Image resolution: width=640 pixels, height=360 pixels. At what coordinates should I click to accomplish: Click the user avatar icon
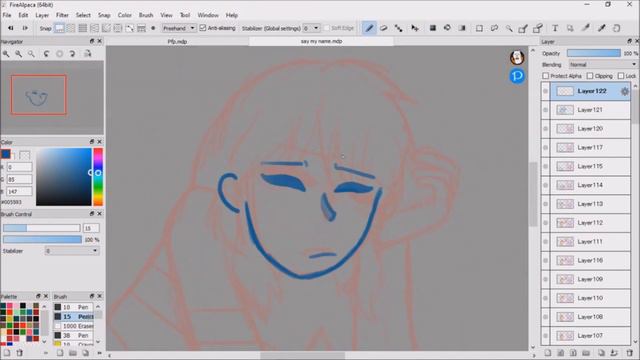point(517,58)
